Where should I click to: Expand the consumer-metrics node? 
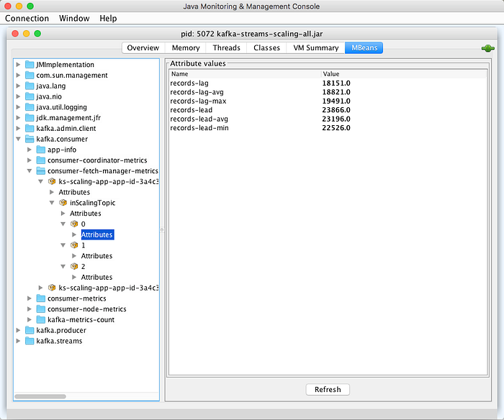30,298
